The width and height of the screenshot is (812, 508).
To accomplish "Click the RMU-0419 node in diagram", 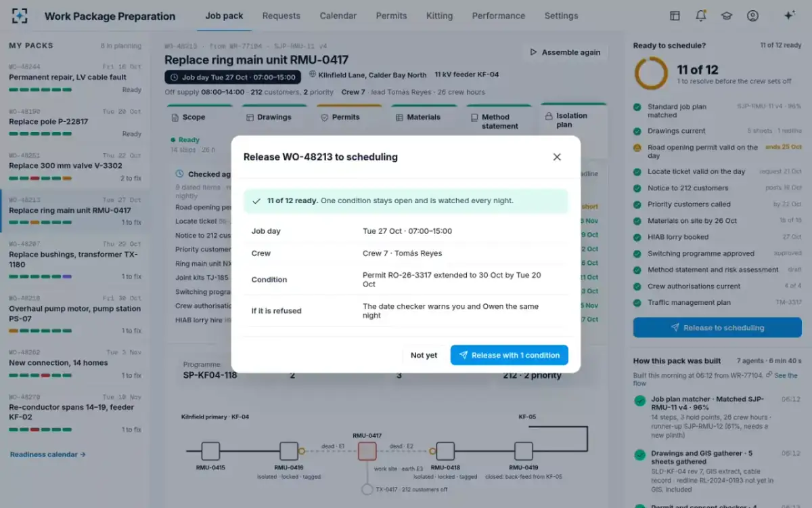I will point(523,451).
